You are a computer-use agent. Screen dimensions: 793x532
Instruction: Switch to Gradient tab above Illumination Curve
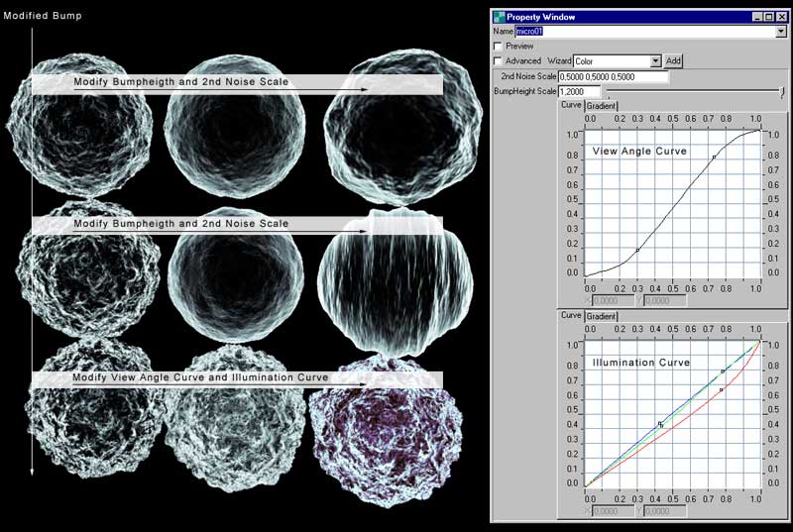(x=601, y=316)
